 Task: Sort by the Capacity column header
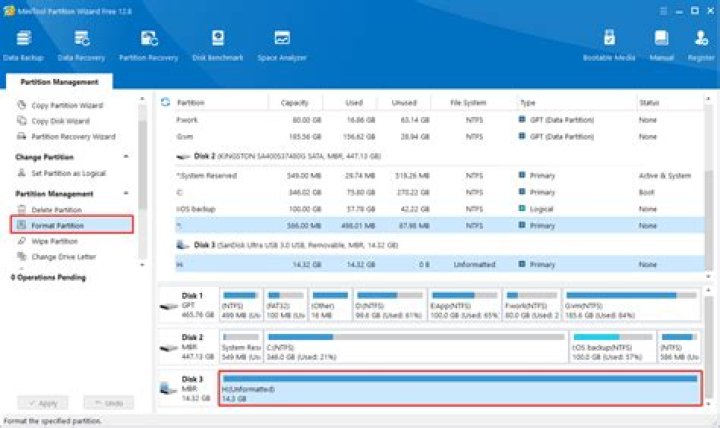point(294,102)
